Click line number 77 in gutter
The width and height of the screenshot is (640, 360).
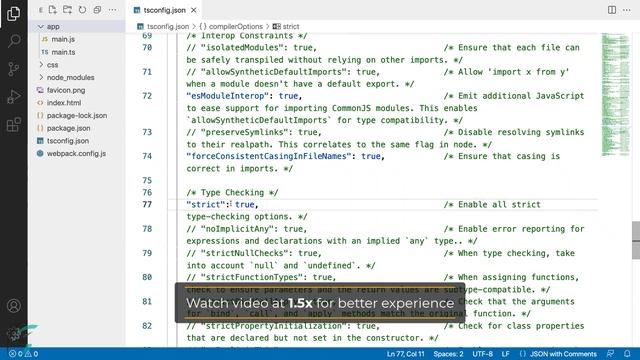147,204
